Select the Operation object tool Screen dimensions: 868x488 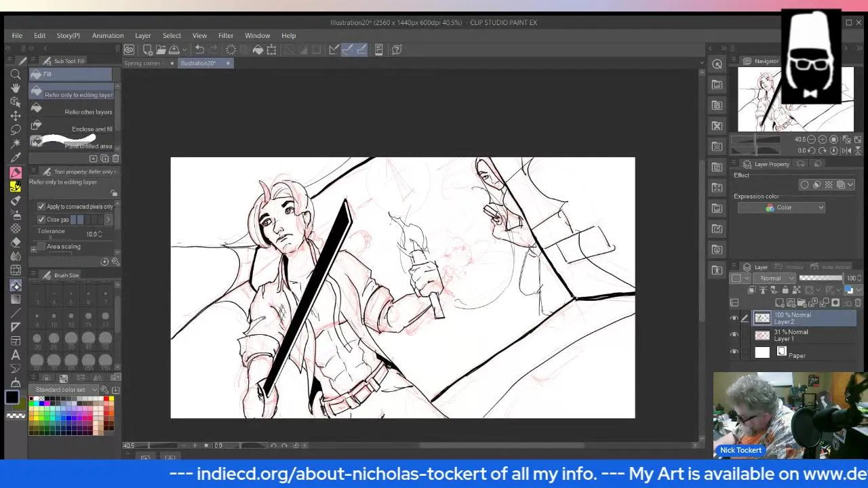(x=16, y=102)
